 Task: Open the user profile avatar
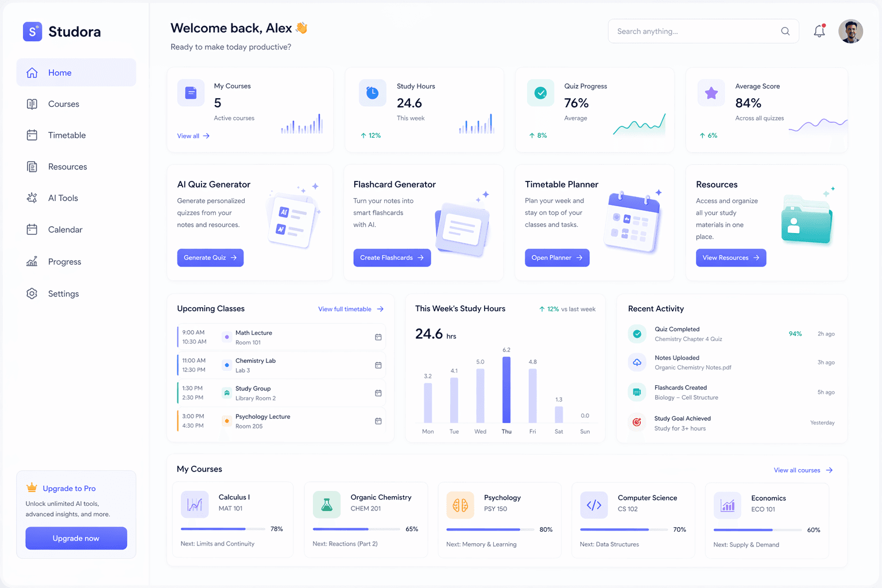(x=850, y=31)
